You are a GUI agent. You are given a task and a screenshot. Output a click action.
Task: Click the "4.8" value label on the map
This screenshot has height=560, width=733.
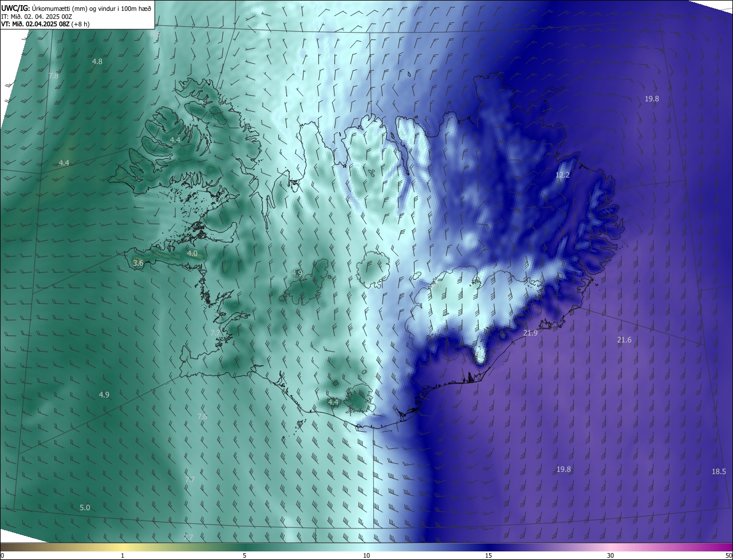click(97, 61)
